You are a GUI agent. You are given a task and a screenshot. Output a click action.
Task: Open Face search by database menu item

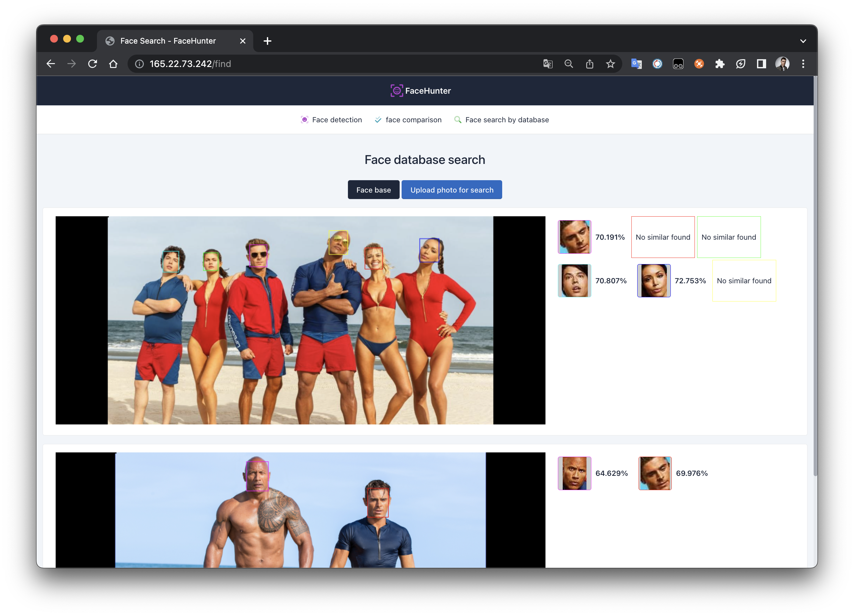(502, 120)
